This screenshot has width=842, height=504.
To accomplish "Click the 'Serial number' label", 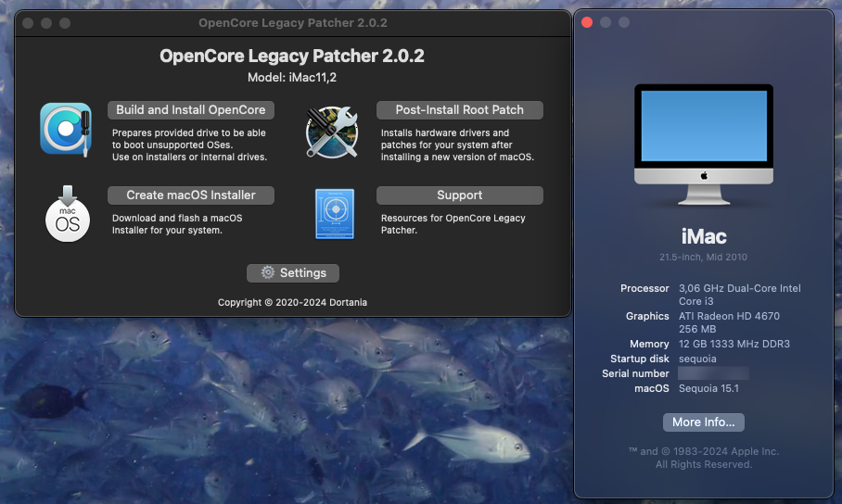I will (x=636, y=373).
